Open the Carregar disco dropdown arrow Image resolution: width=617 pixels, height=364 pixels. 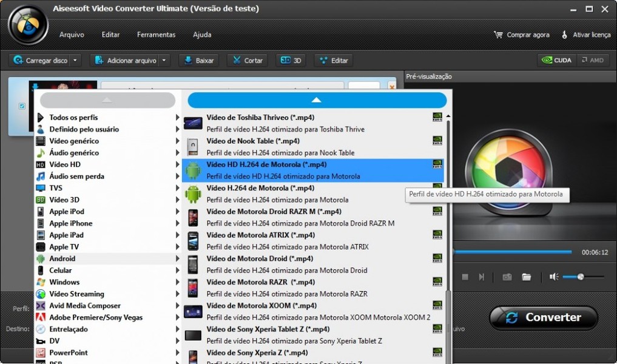pyautogui.click(x=75, y=61)
